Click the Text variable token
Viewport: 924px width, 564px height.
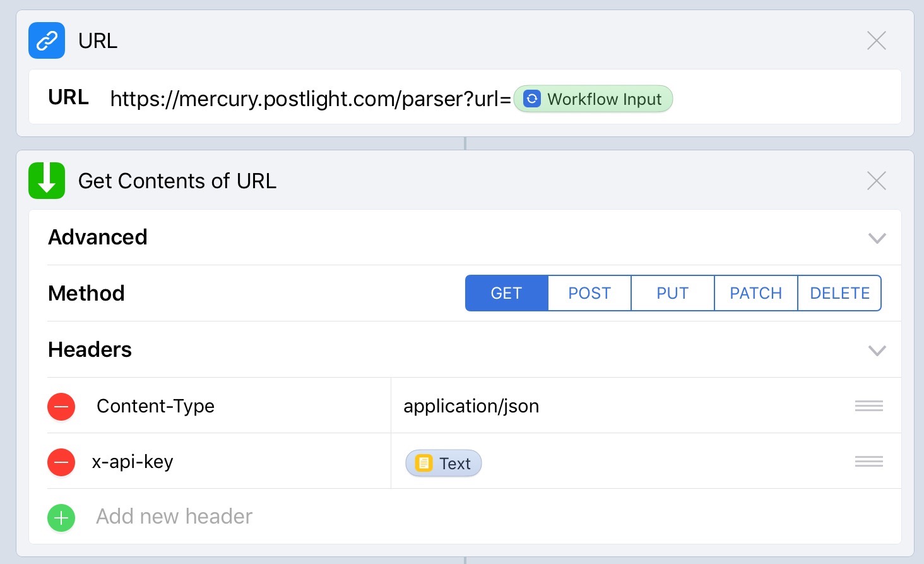point(444,463)
